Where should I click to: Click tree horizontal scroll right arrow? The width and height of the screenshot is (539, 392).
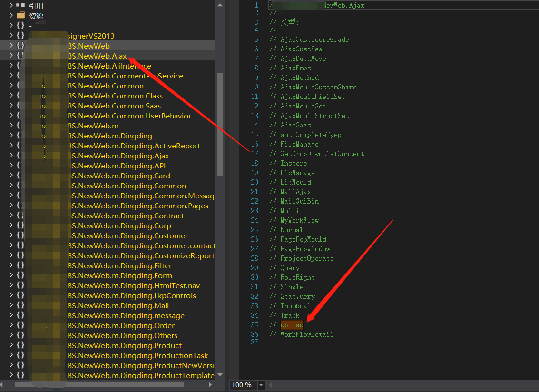210,385
